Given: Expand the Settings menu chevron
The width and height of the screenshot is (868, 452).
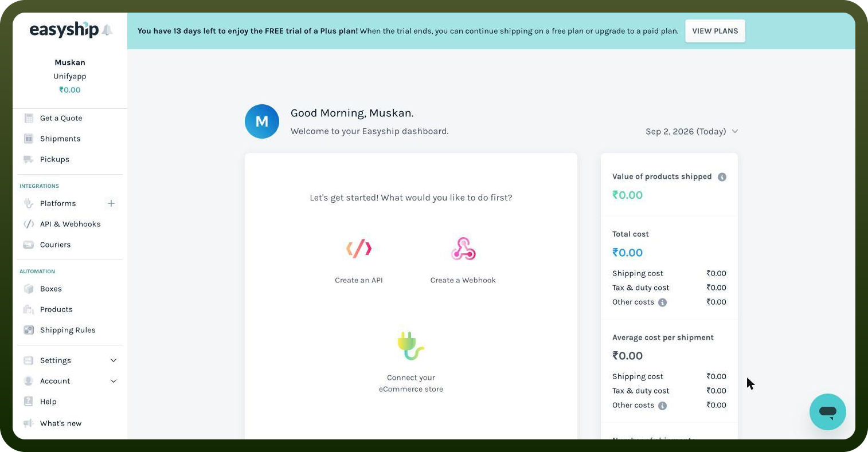Looking at the screenshot, I should 114,360.
